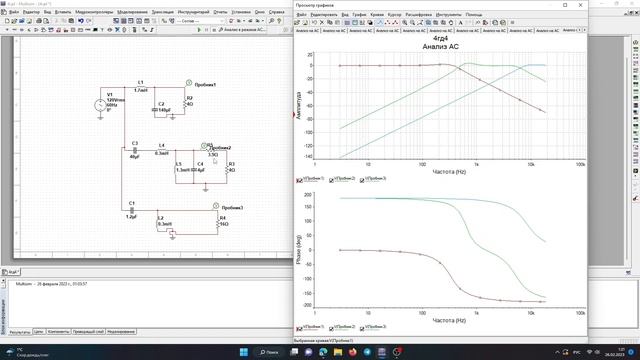Viewport: 640px width, 360px height.
Task: Click the Undo icon in graph viewer toolbar
Action: point(314,23)
